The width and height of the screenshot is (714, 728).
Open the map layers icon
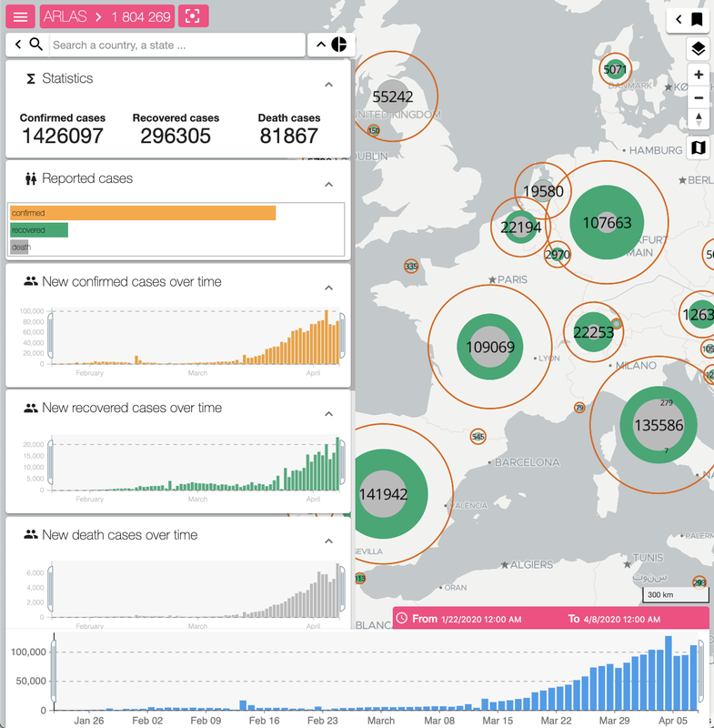coord(699,48)
